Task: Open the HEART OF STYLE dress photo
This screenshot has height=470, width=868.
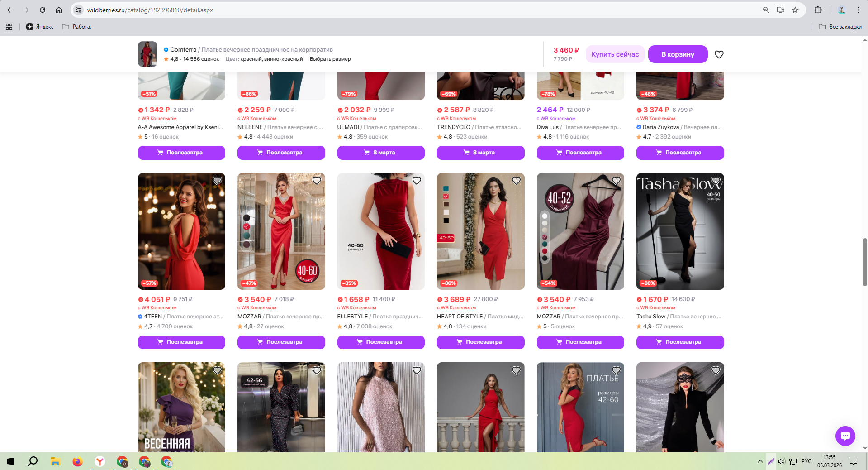Action: 480,231
